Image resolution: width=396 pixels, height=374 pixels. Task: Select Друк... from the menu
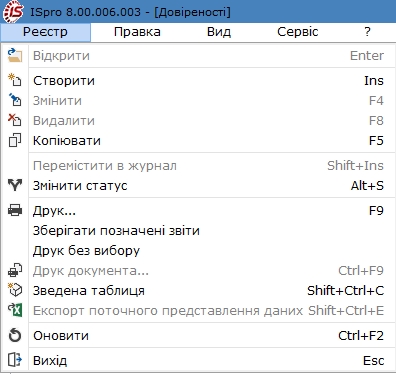[207, 210]
